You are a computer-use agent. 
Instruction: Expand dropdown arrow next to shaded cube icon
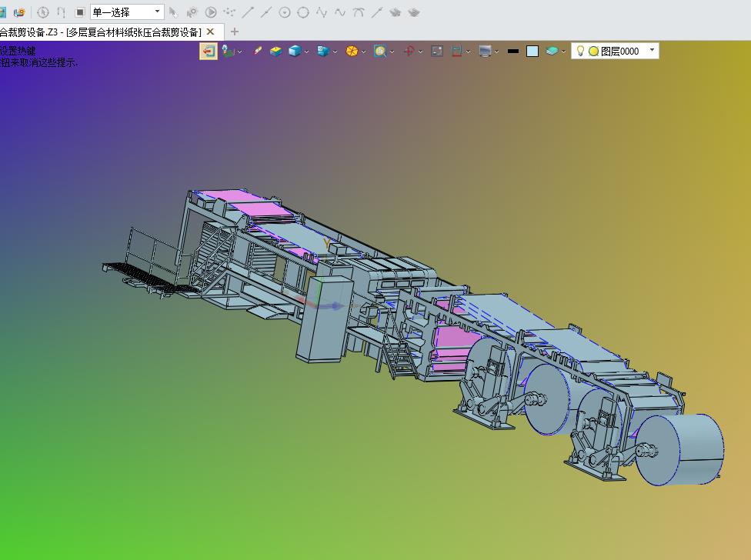[306, 52]
